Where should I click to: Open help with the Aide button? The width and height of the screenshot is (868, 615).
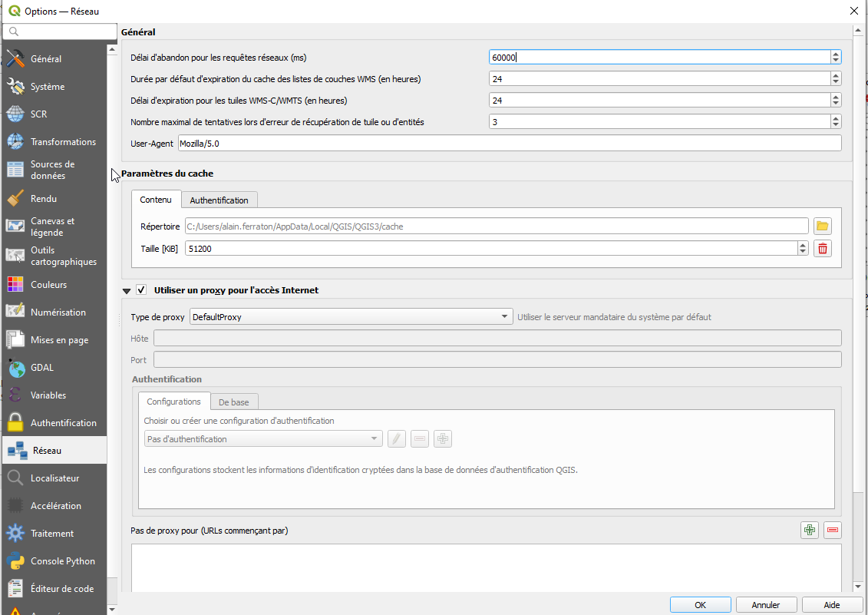point(832,604)
